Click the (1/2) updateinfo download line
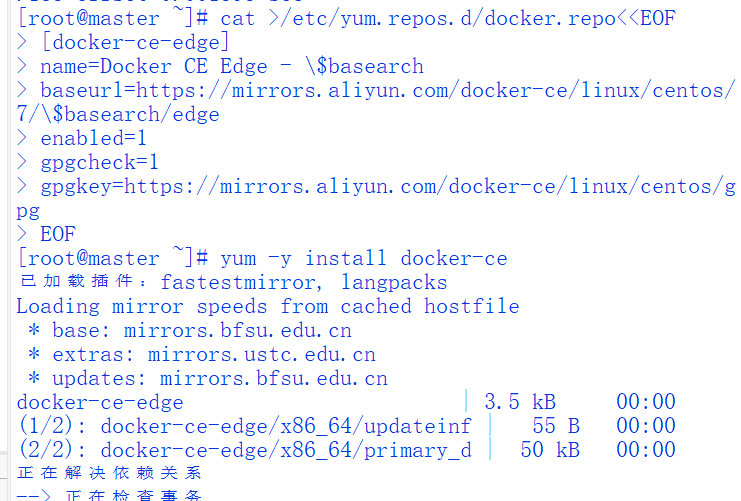The height and width of the screenshot is (501, 741). click(244, 426)
